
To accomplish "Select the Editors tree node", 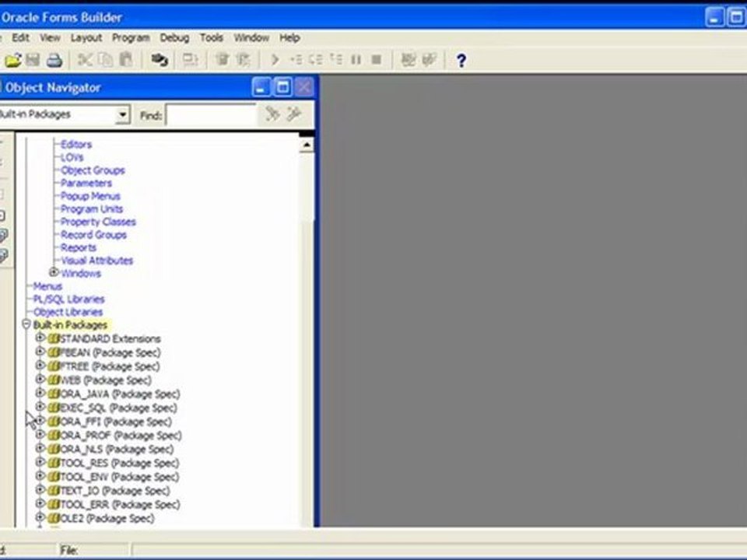I will click(x=75, y=145).
